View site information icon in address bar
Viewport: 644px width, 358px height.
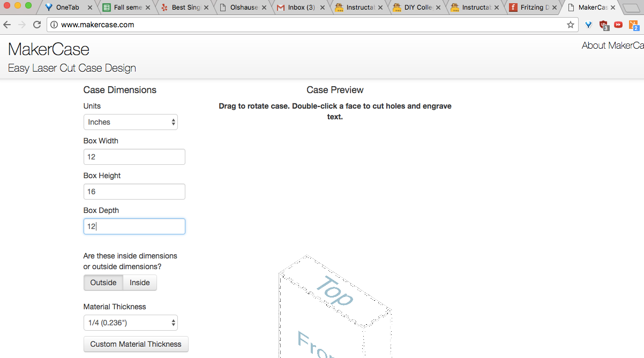click(x=54, y=25)
